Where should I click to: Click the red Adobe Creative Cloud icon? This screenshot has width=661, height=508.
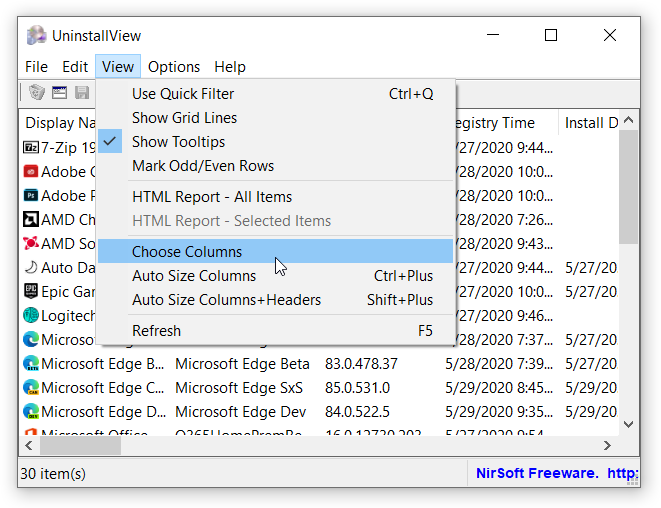pos(31,172)
